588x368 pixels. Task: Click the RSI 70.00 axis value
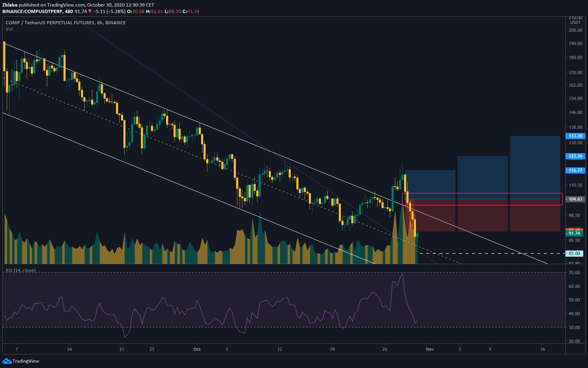click(x=574, y=273)
